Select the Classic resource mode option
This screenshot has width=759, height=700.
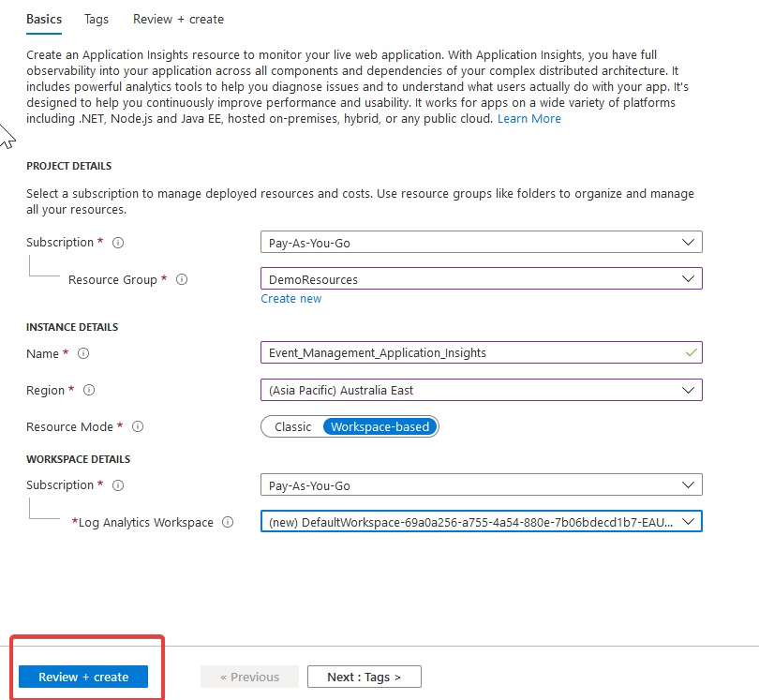(x=292, y=426)
